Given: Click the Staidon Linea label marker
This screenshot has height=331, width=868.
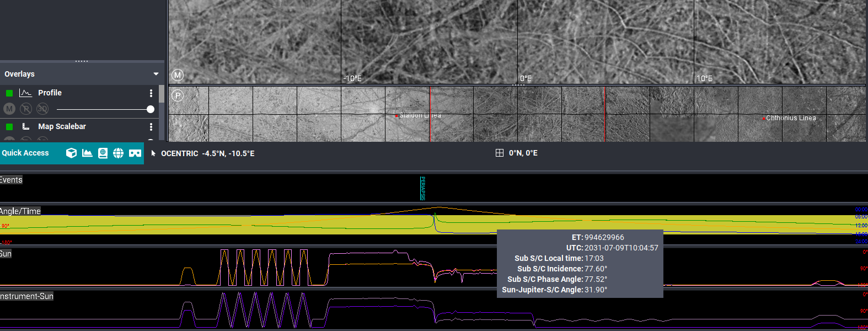Looking at the screenshot, I should pyautogui.click(x=397, y=115).
